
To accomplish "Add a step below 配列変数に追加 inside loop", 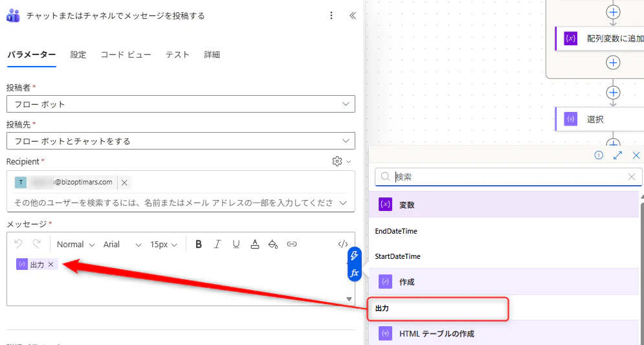I will point(613,63).
